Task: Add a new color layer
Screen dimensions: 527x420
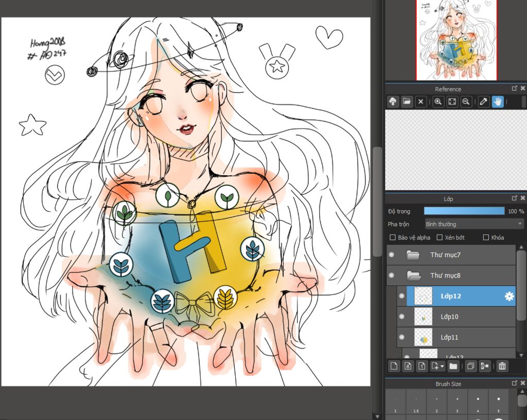Action: (x=394, y=366)
